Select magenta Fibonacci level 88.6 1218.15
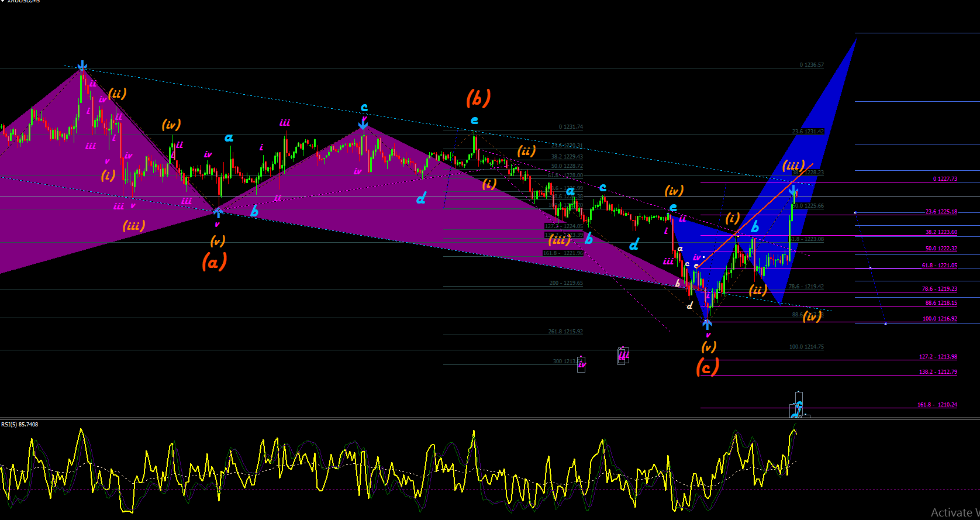Screen dimensions: 980x520 tap(941, 303)
